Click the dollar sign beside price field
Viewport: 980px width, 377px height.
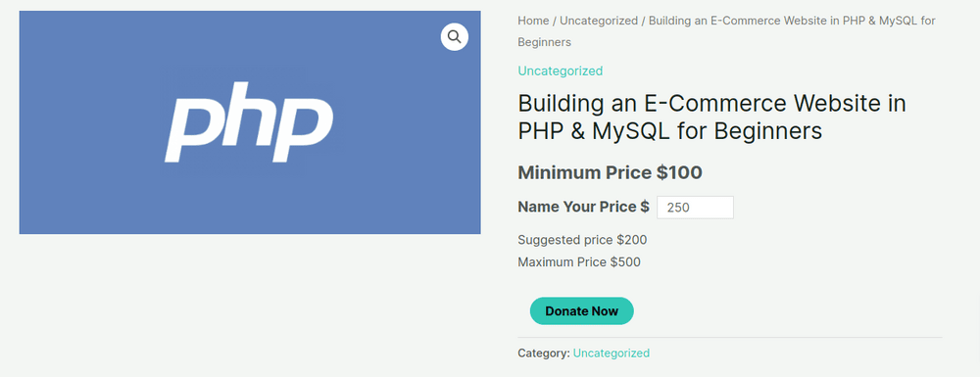645,207
